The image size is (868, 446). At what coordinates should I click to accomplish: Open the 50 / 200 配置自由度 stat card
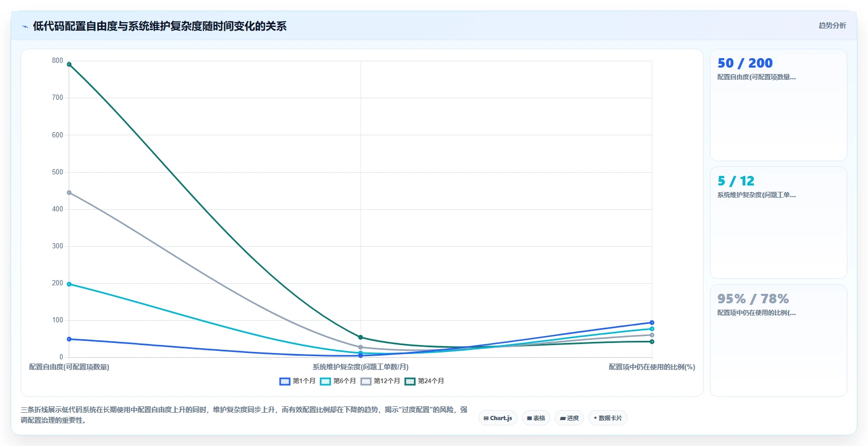coord(778,105)
